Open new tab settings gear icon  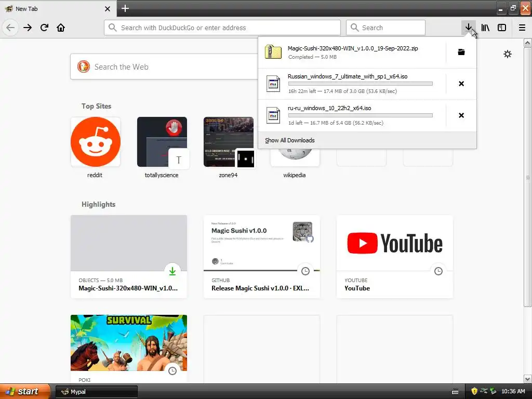click(507, 54)
